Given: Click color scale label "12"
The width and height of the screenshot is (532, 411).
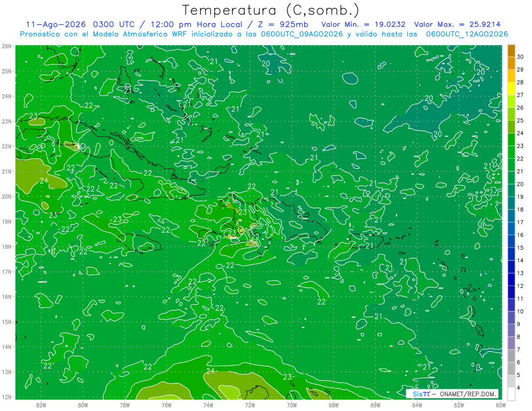Looking at the screenshot, I should tap(520, 286).
